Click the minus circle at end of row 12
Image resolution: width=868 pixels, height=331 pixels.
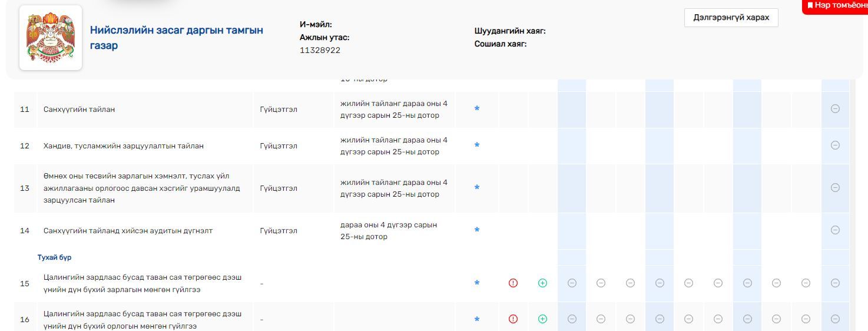point(835,145)
